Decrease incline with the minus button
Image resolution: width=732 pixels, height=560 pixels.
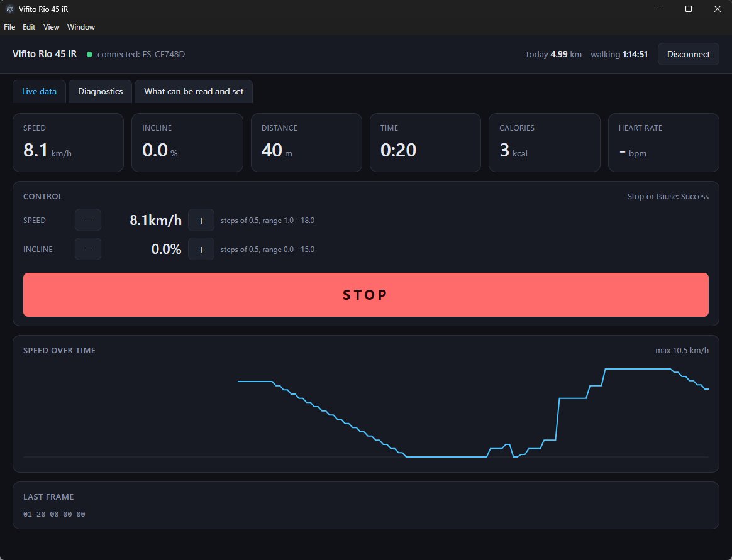point(88,249)
